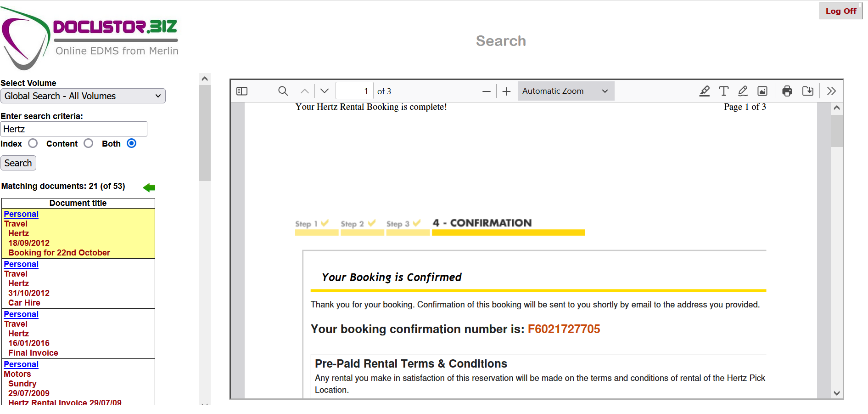Go to previous PDF page

coord(305,91)
